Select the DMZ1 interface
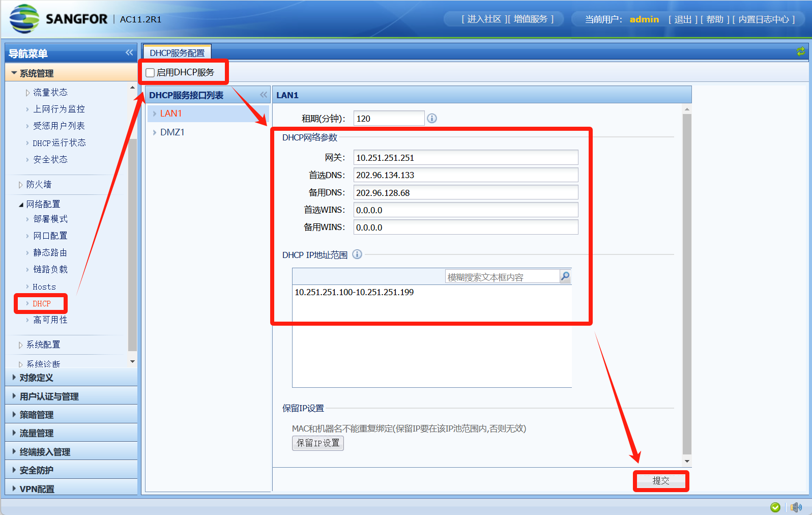The image size is (812, 515). pyautogui.click(x=172, y=132)
